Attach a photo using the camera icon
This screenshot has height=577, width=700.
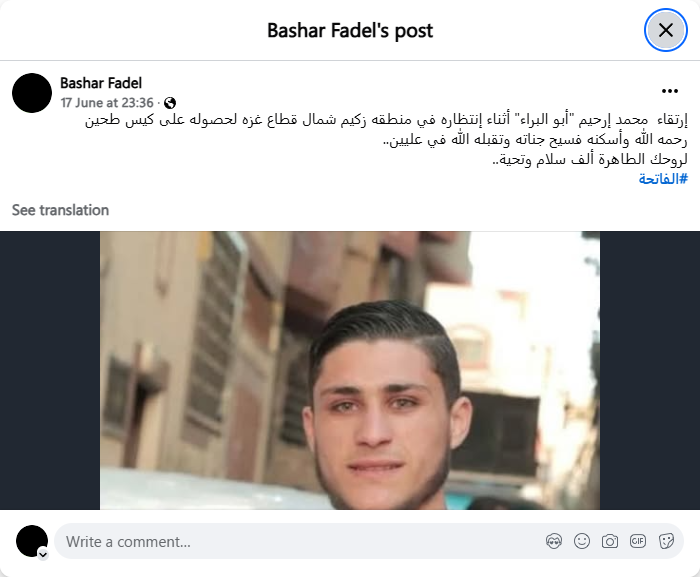click(610, 541)
